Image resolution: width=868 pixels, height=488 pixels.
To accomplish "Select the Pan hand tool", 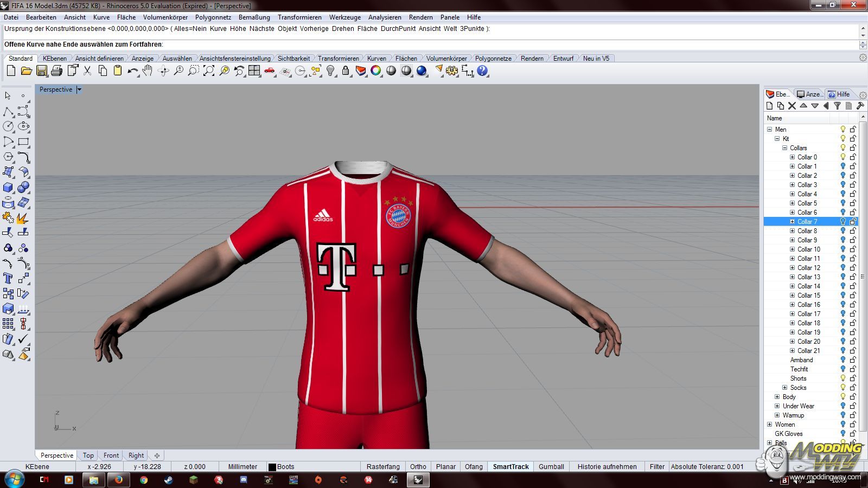I will coord(148,71).
